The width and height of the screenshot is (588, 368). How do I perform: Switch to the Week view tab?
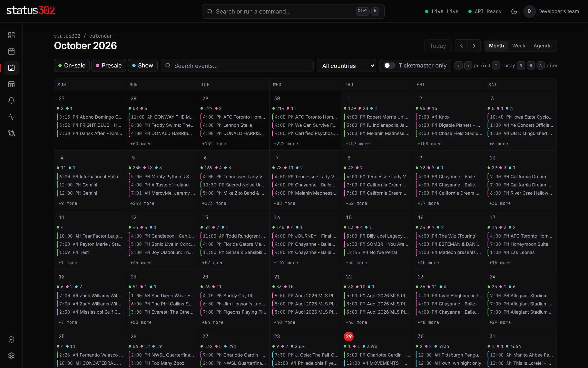[x=519, y=46]
